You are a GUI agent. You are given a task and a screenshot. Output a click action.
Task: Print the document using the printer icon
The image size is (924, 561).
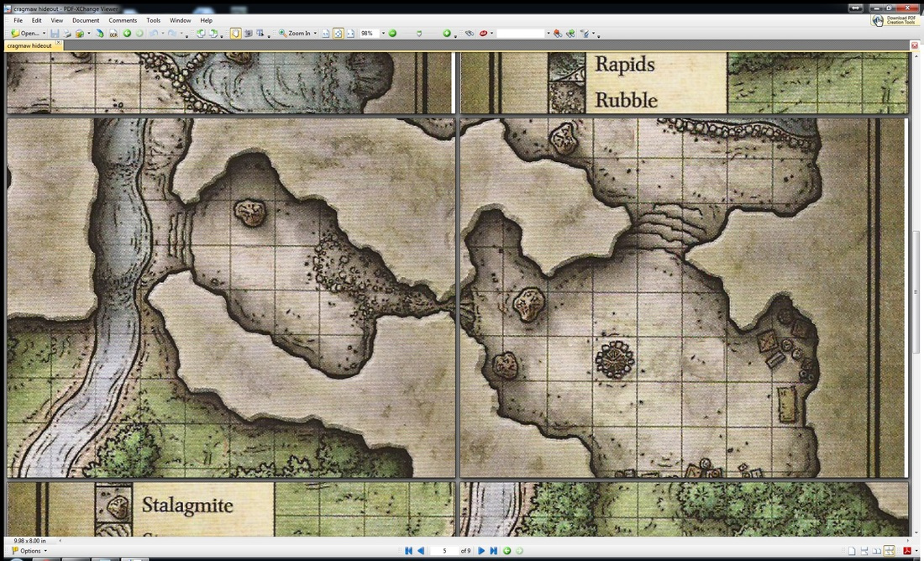pyautogui.click(x=67, y=34)
